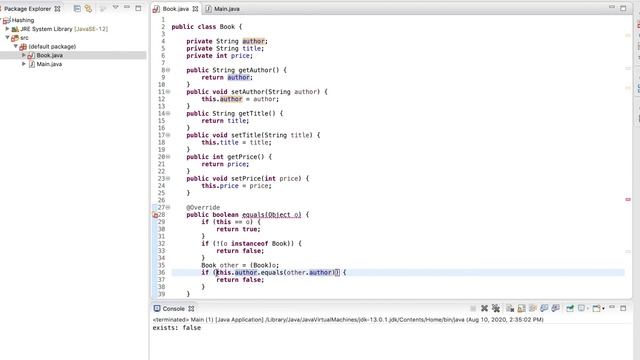Close the Console view tab

[x=191, y=309]
